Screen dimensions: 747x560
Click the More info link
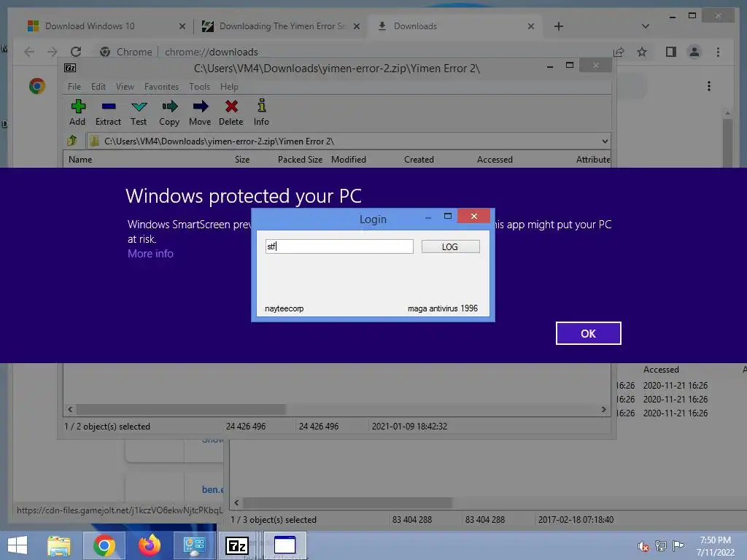click(x=150, y=253)
